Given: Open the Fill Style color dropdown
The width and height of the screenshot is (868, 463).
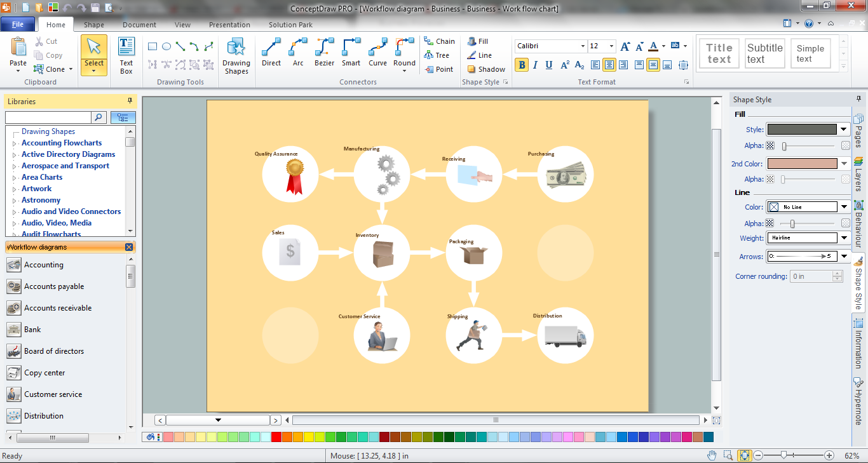Looking at the screenshot, I should (844, 129).
